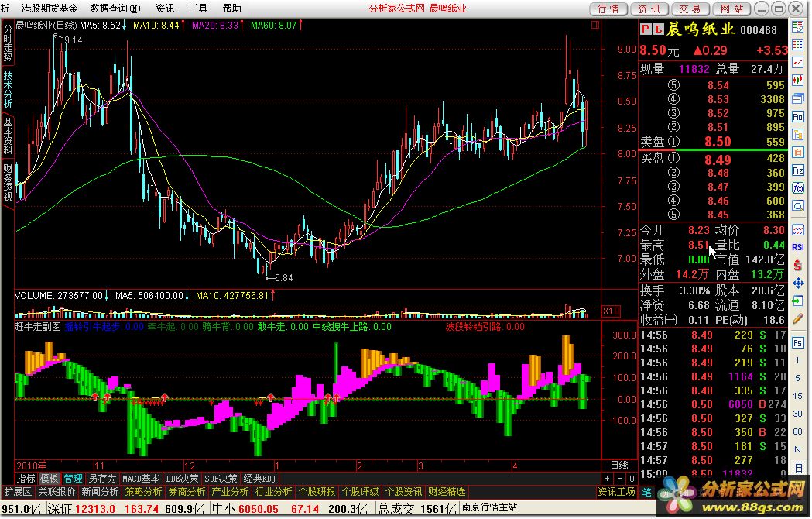Open the 港股期货基金 menu
812x519 pixels.
coord(50,9)
